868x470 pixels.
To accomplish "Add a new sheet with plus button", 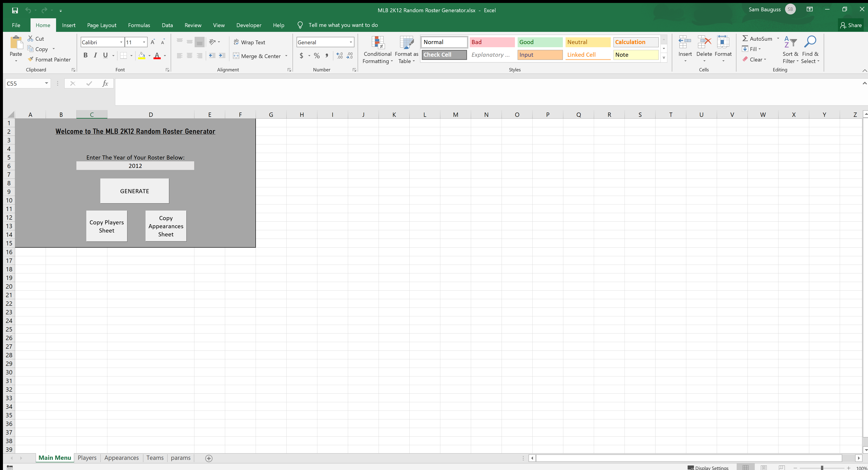I will pos(209,458).
